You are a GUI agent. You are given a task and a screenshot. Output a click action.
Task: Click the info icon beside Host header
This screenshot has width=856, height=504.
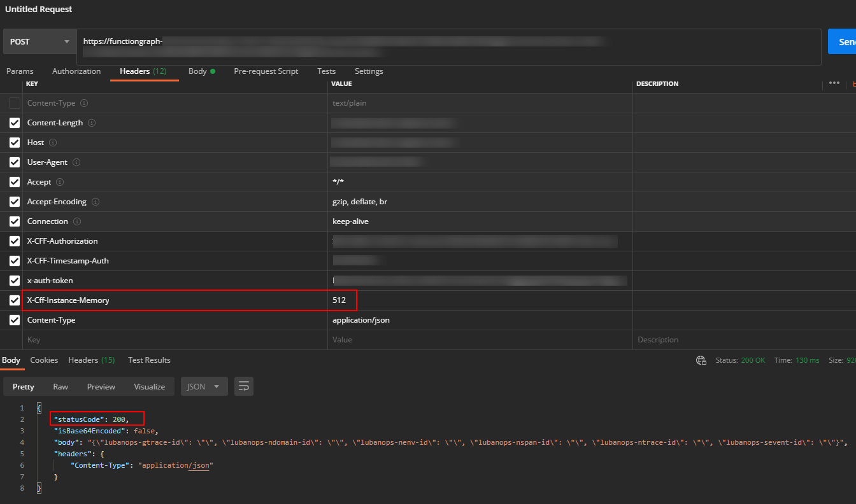click(53, 143)
